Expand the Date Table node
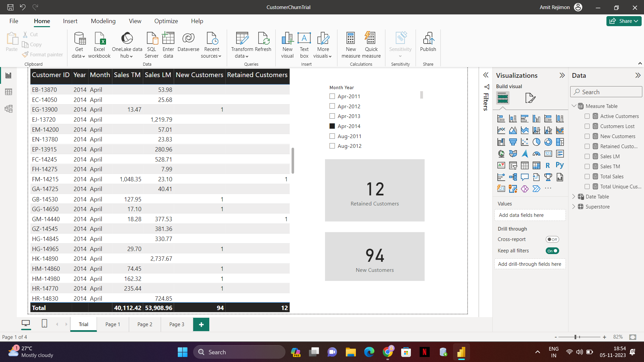Viewport: 644px width, 362px height. click(x=574, y=197)
